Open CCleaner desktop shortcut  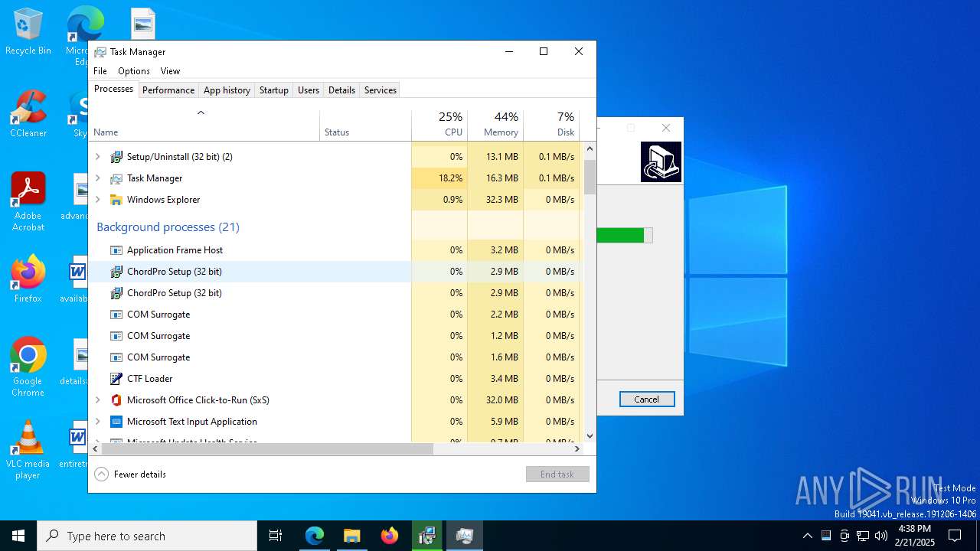pyautogui.click(x=28, y=115)
